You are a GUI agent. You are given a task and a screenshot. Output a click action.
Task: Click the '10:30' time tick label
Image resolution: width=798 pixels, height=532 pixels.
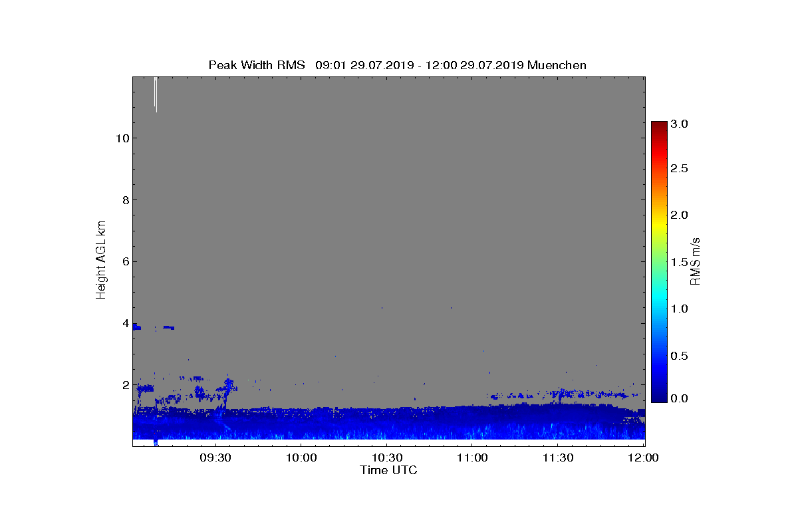point(387,458)
